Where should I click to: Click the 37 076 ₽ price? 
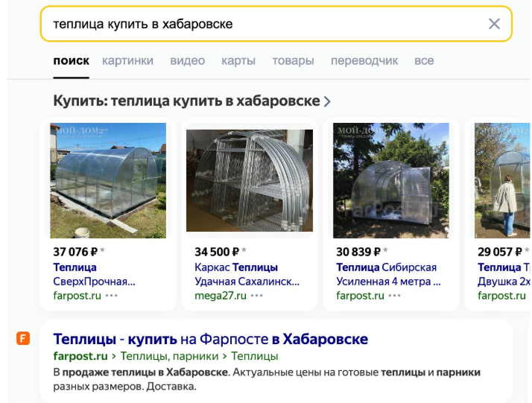point(75,252)
